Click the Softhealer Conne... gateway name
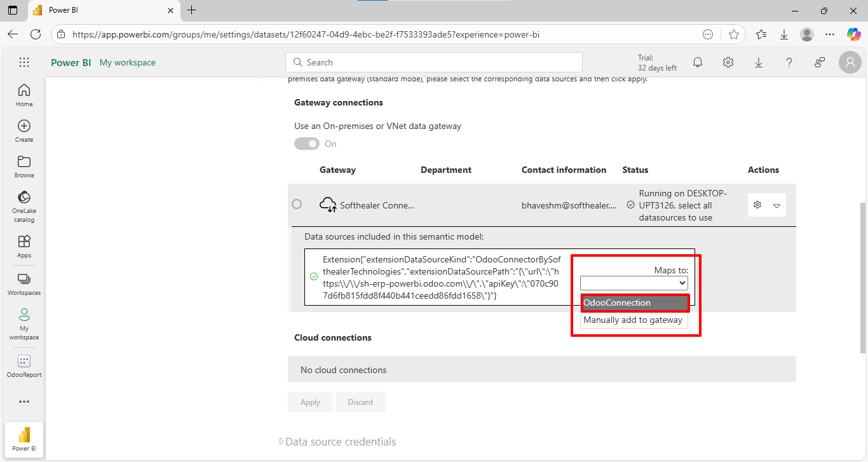The height and width of the screenshot is (462, 868). point(377,205)
